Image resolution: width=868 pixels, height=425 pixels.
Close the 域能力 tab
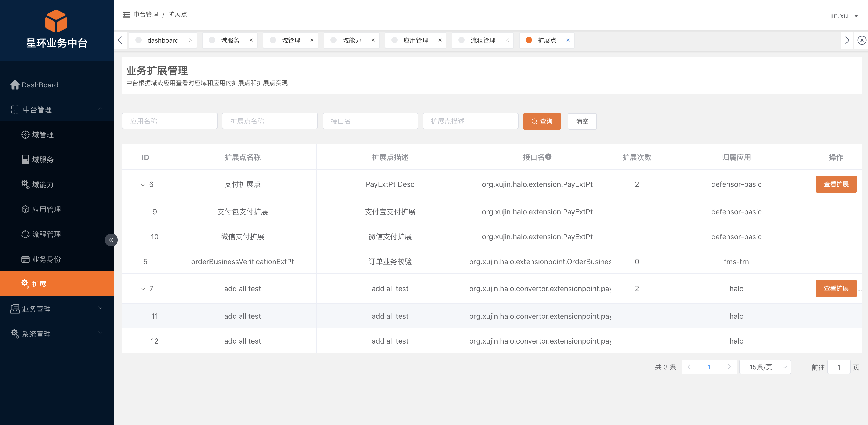point(373,40)
